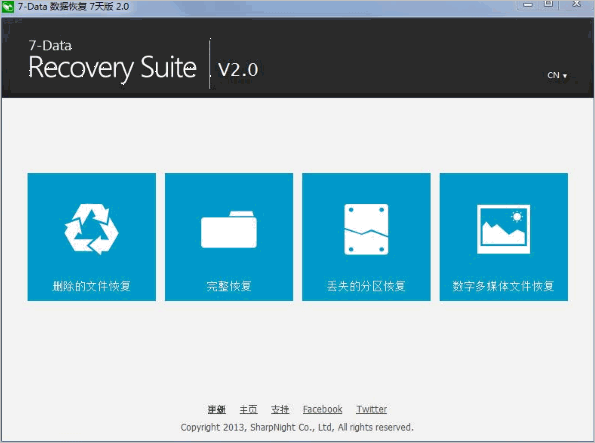Open the deleted file recovery tile with recycle icon

coord(91,237)
